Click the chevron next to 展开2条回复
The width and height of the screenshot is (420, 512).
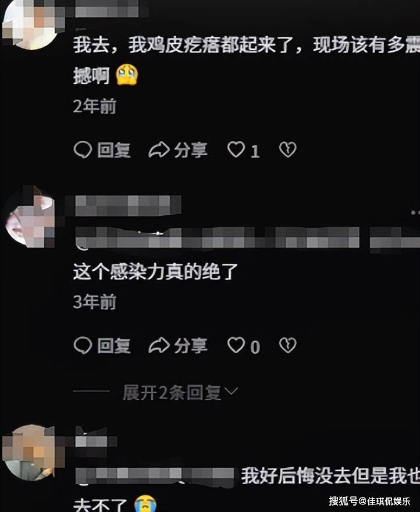pos(231,391)
